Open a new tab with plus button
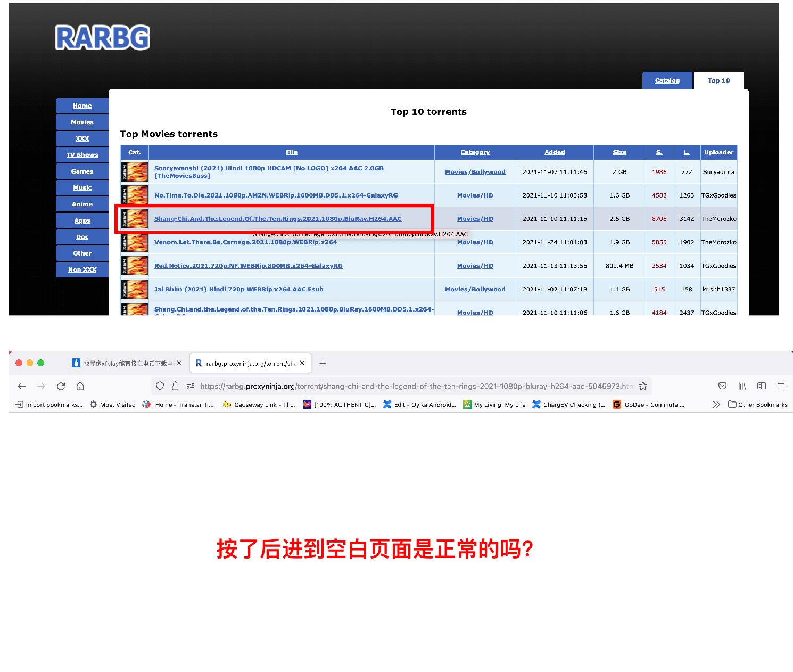 (x=323, y=363)
